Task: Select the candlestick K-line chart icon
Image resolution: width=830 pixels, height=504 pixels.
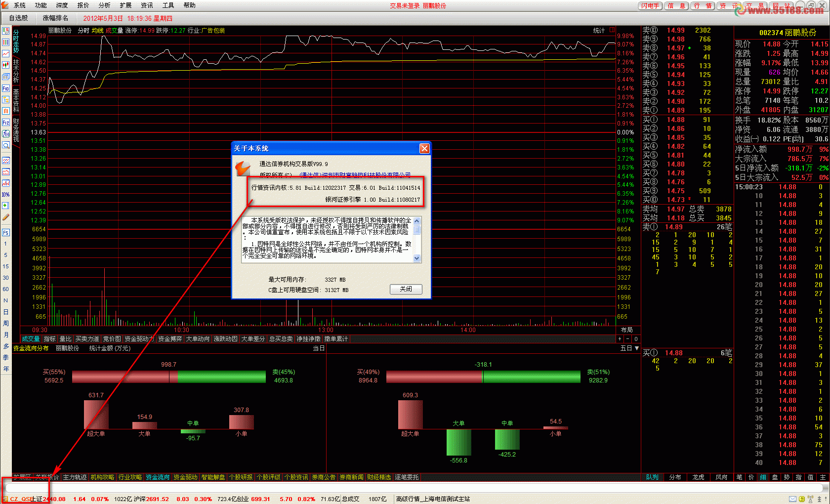Action: click(6, 65)
